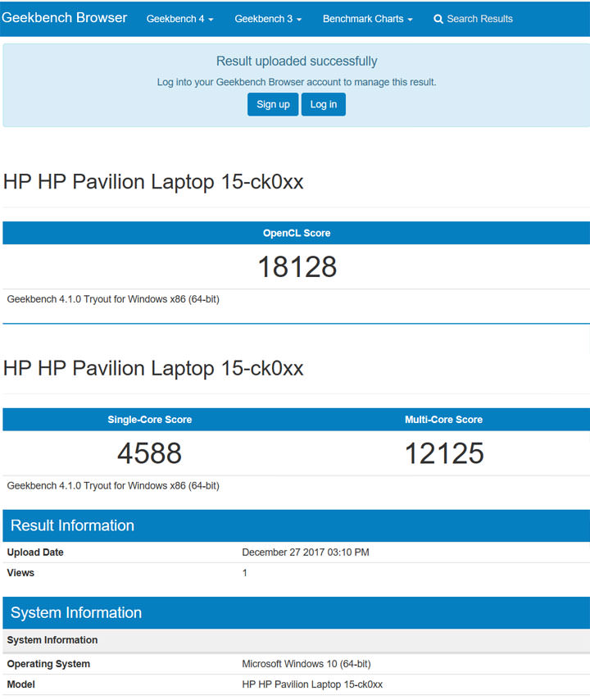Click the Operating System label

coord(48,664)
